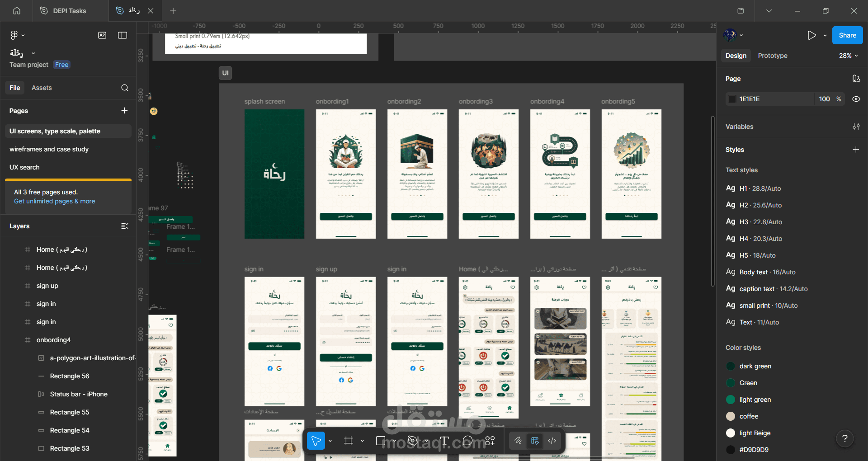Image resolution: width=868 pixels, height=461 pixels.
Task: Open the help question mark button
Action: pos(844,438)
